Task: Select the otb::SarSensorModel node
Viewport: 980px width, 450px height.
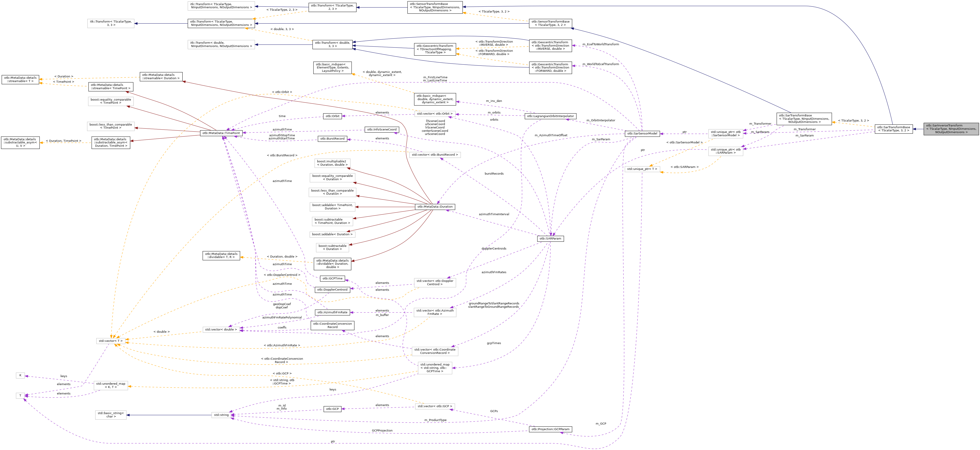Action: 643,133
